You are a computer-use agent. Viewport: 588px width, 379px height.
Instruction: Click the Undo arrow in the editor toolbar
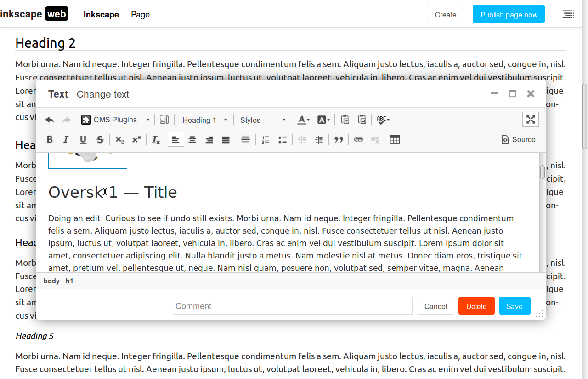tap(50, 120)
